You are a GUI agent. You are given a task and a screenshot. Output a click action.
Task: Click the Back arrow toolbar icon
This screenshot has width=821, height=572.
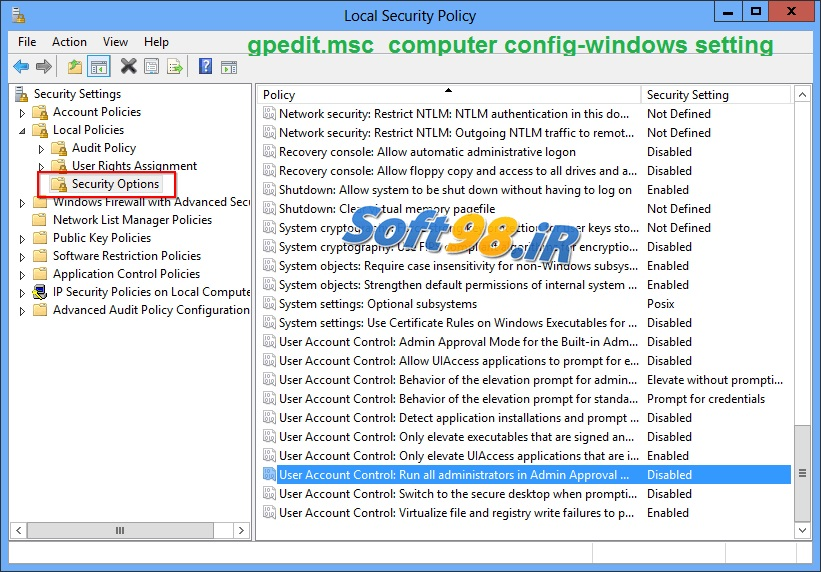pyautogui.click(x=21, y=67)
